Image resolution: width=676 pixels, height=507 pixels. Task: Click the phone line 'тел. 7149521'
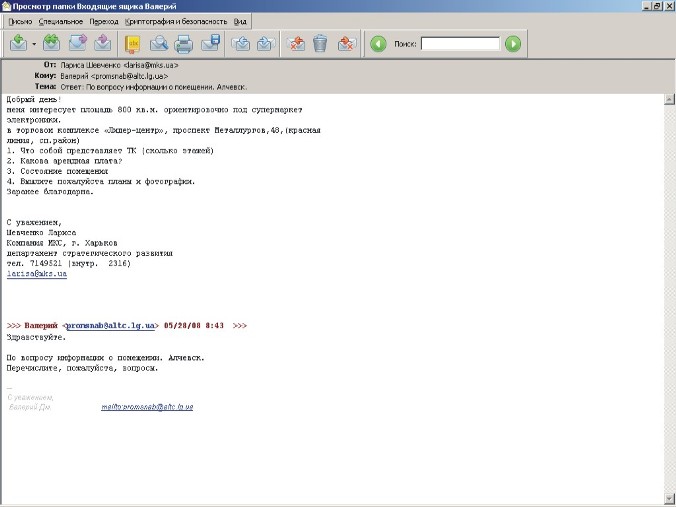(x=69, y=263)
